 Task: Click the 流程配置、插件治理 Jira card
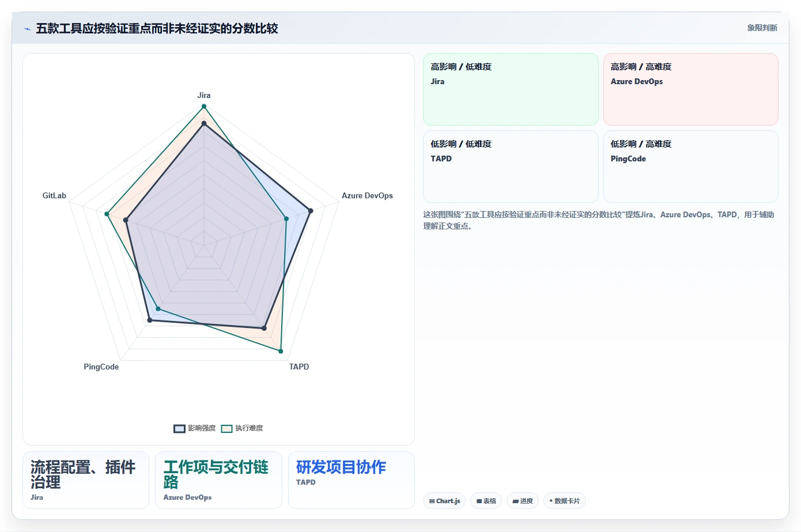[86, 480]
